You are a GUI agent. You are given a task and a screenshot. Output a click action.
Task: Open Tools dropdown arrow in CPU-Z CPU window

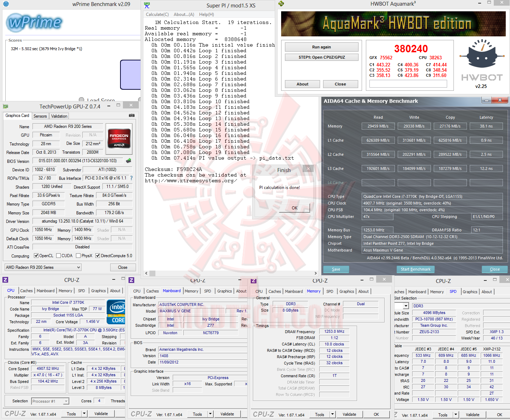coord(84,414)
